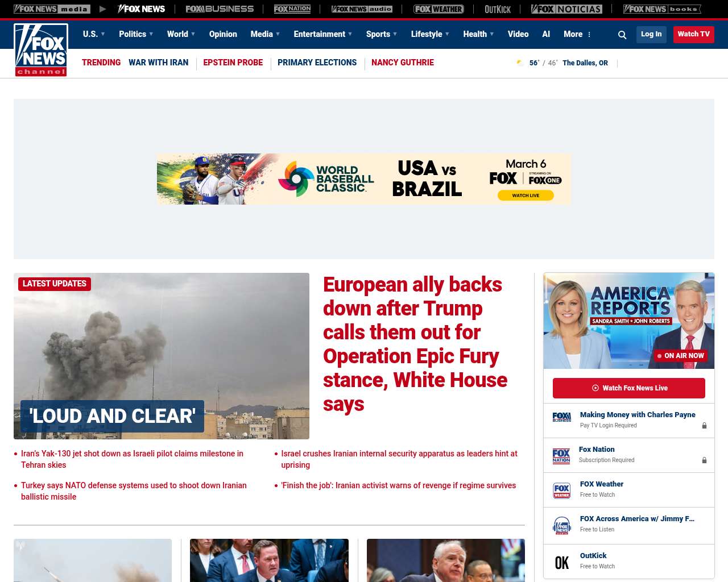Click the Fox News logo in top bar
The image size is (728, 582).
pos(141,9)
